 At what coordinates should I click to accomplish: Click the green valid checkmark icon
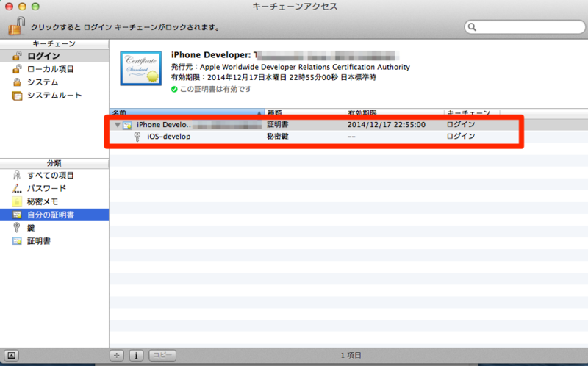click(174, 89)
